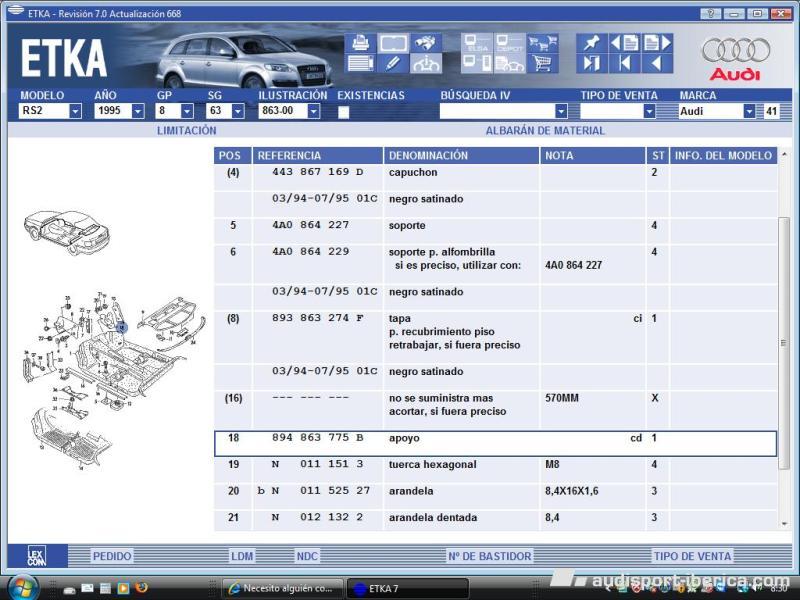This screenshot has width=800, height=600.
Task: Go to the previous page document icon
Action: pyautogui.click(x=624, y=43)
